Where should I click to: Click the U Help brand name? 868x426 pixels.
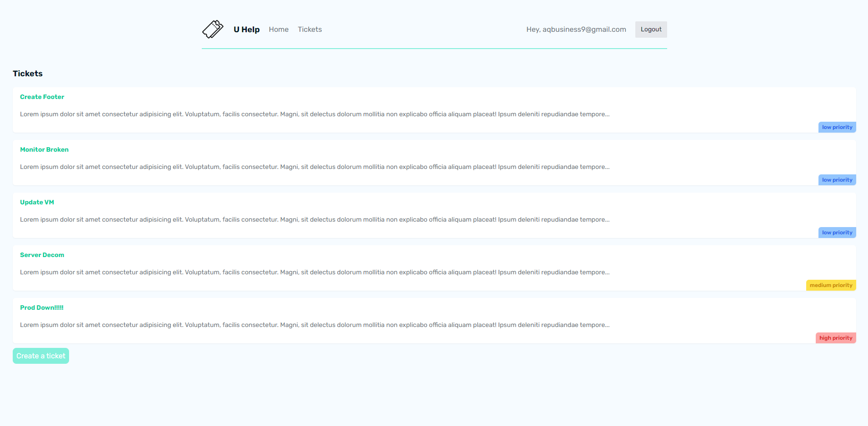(246, 30)
